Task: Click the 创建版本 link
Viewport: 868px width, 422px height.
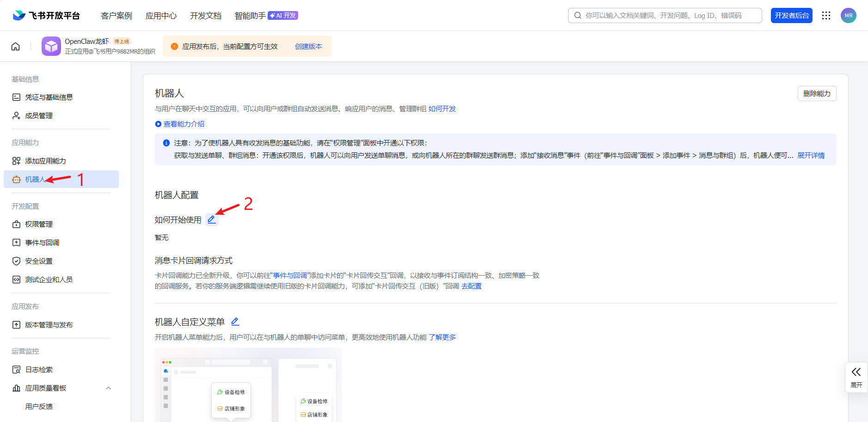Action: tap(308, 47)
